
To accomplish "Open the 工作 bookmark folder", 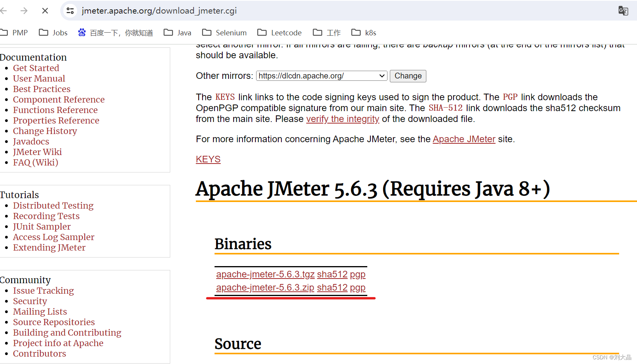I will click(327, 33).
